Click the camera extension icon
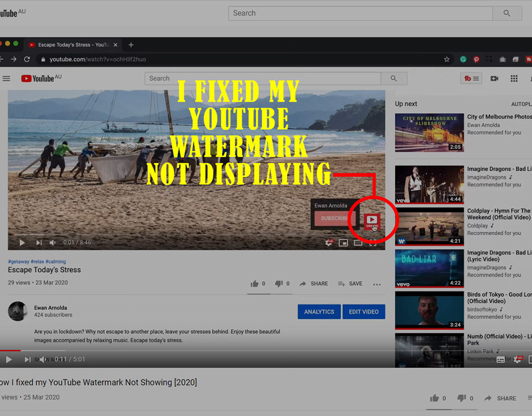 click(502, 60)
